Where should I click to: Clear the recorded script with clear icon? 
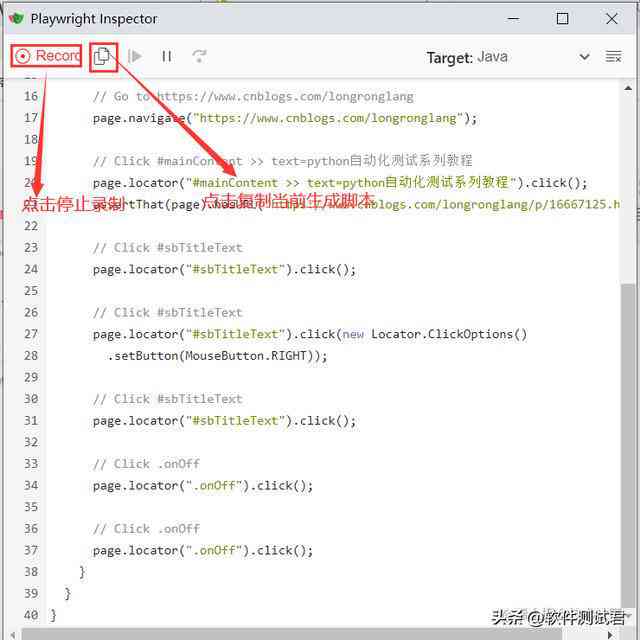tap(613, 57)
